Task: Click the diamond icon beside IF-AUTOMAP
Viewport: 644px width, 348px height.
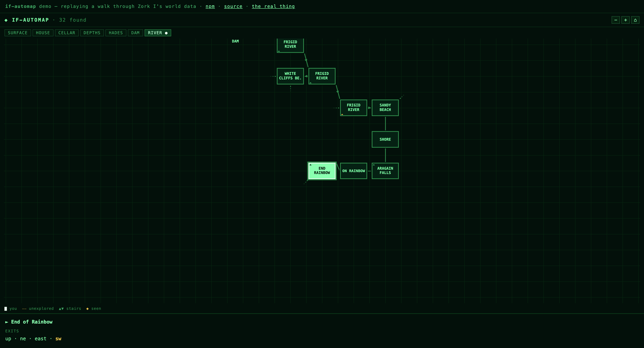Action: click(x=6, y=20)
